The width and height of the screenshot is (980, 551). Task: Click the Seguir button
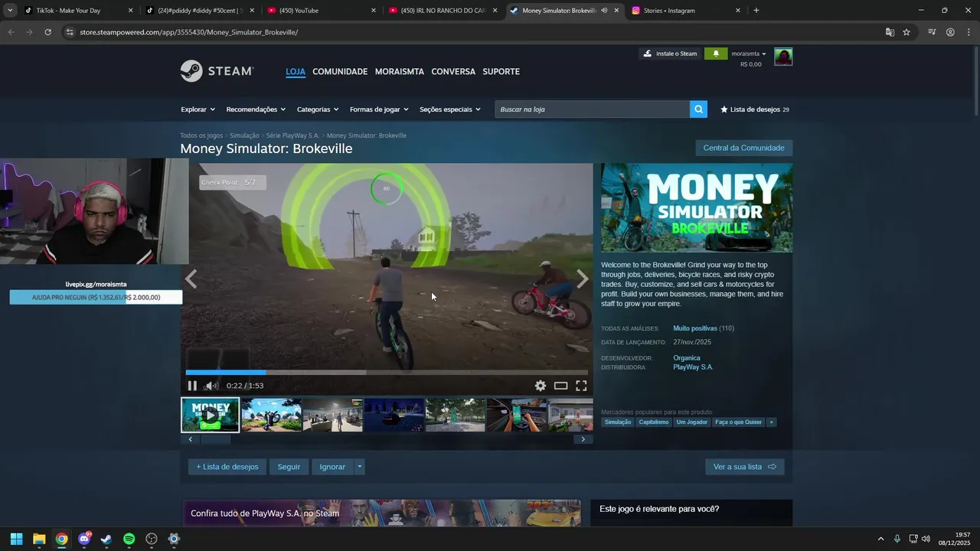point(289,467)
